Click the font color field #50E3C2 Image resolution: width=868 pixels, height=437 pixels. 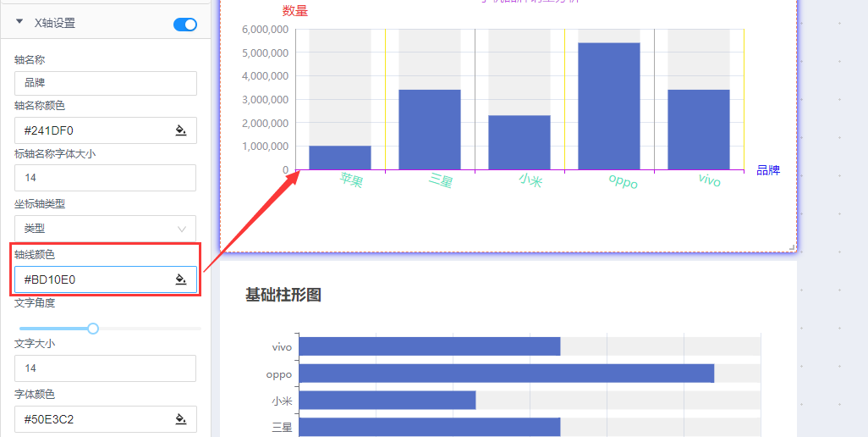(x=105, y=419)
